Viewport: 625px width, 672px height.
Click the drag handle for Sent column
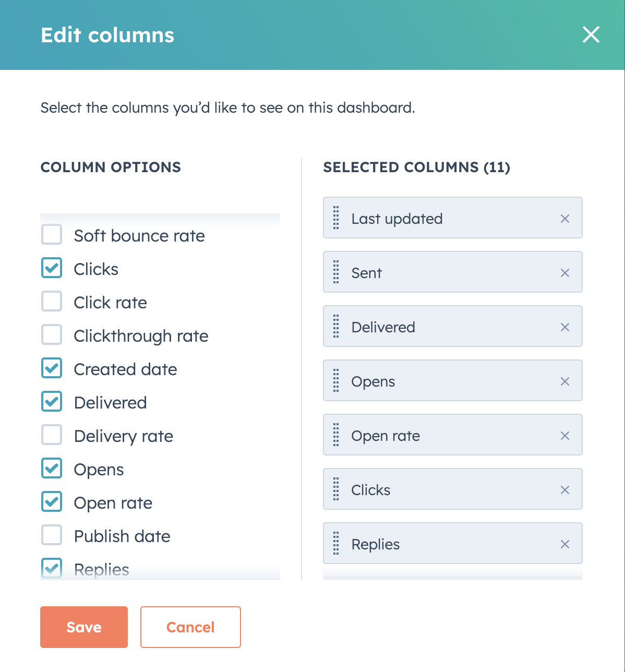(x=336, y=273)
